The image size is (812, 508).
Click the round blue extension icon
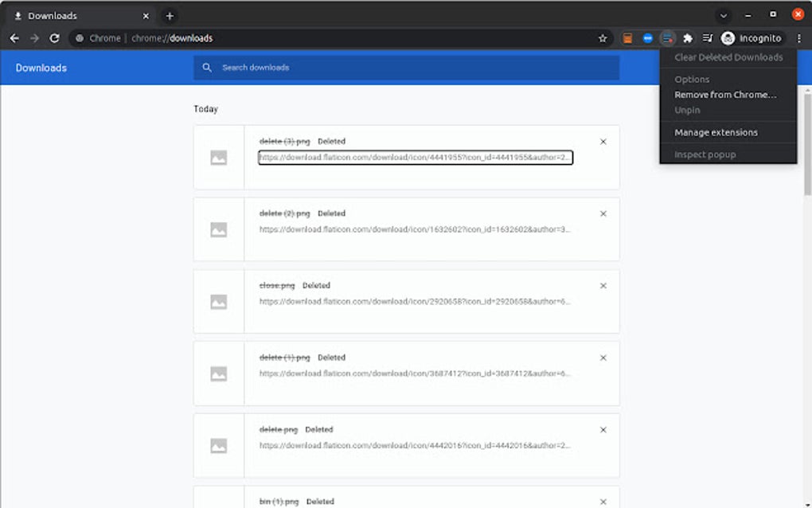pos(648,38)
